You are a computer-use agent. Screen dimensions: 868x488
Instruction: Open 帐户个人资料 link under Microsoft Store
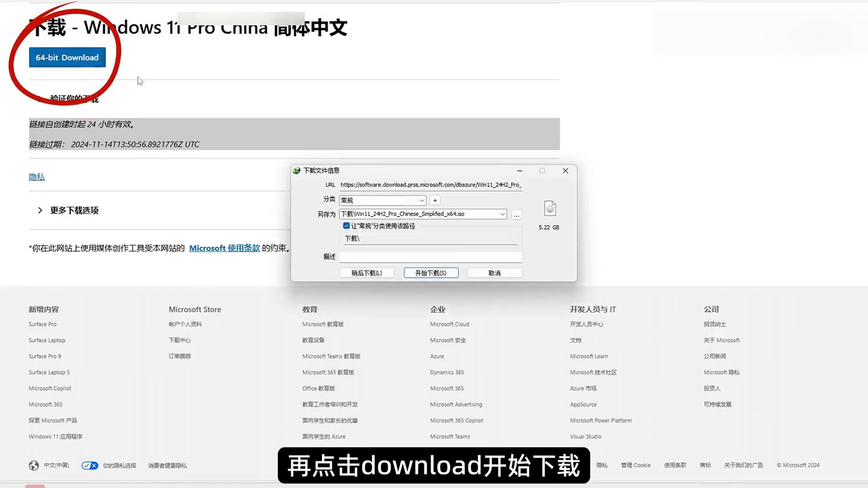coord(185,324)
